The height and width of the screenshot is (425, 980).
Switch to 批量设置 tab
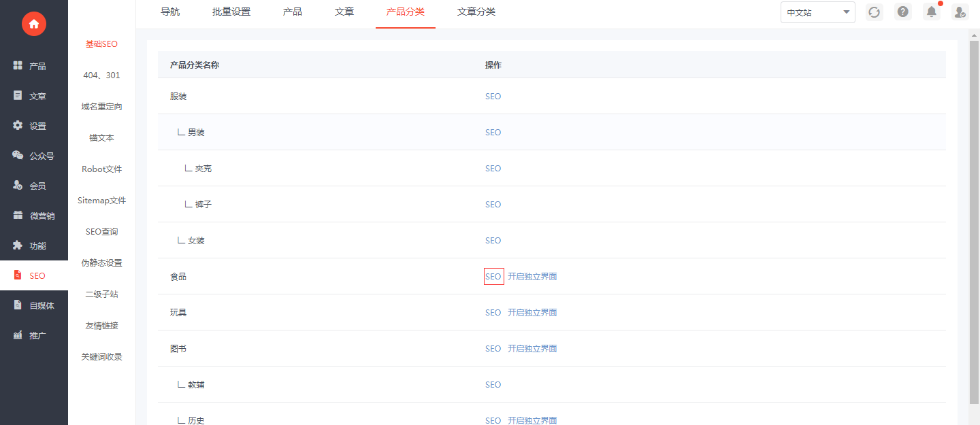pos(231,12)
